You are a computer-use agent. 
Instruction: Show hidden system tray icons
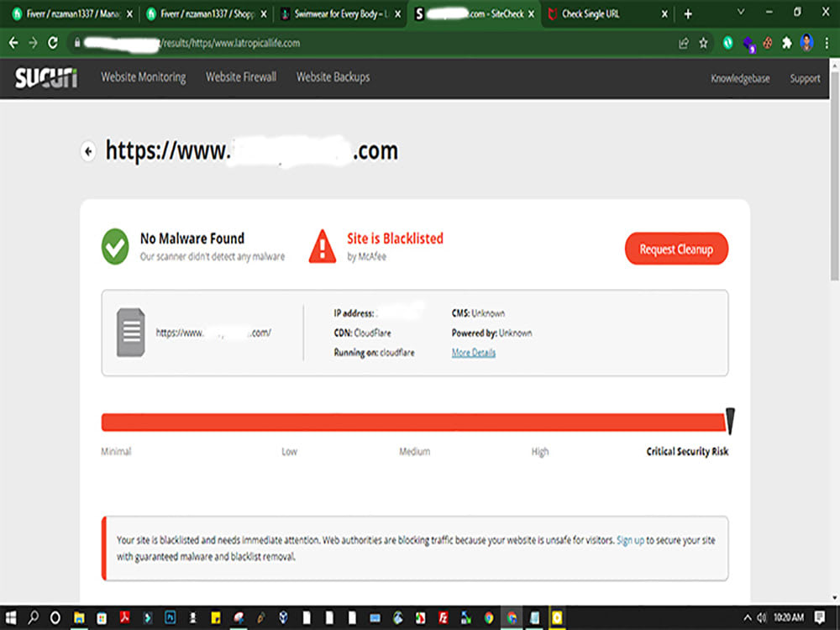click(x=748, y=617)
